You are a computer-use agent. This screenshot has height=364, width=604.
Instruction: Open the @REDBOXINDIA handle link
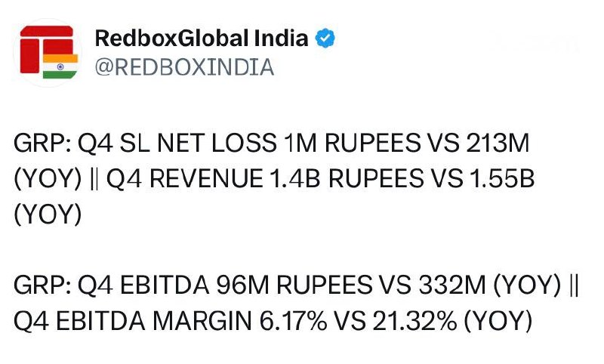(184, 67)
